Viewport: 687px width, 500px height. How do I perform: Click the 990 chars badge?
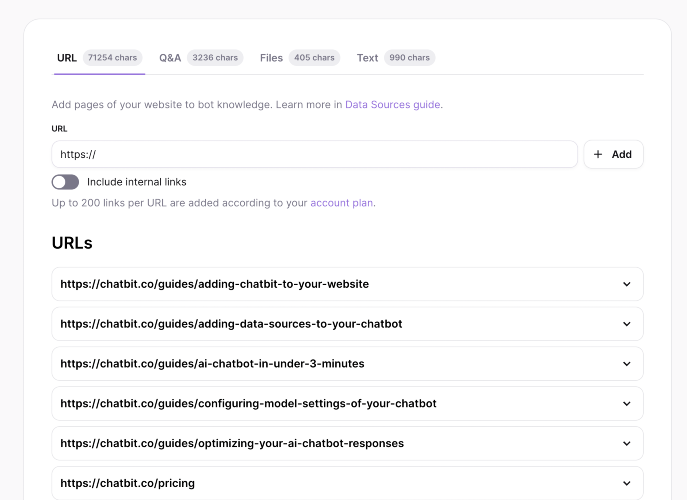410,58
